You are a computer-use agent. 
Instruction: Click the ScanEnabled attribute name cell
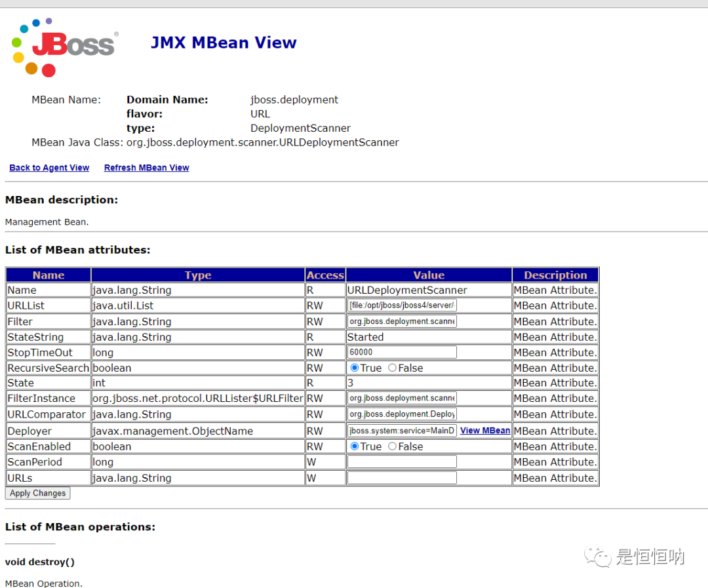[49, 446]
